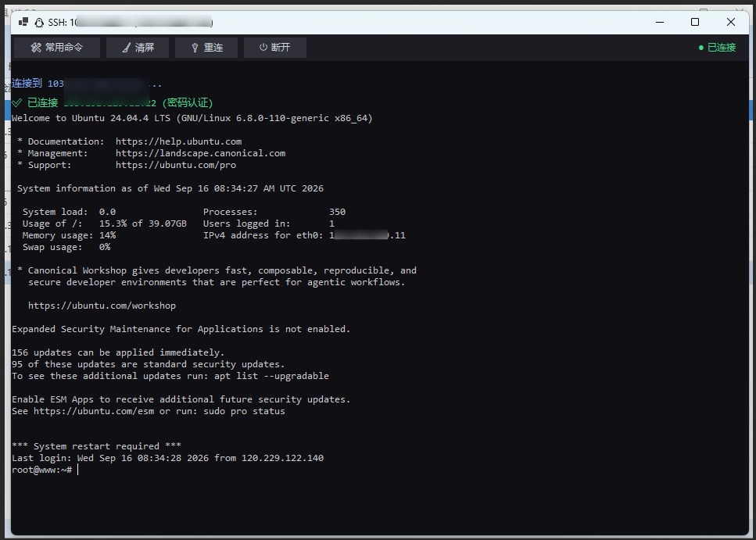Image resolution: width=756 pixels, height=540 pixels.
Task: Click the "Memory usage: 14%" entry
Action: pos(69,235)
